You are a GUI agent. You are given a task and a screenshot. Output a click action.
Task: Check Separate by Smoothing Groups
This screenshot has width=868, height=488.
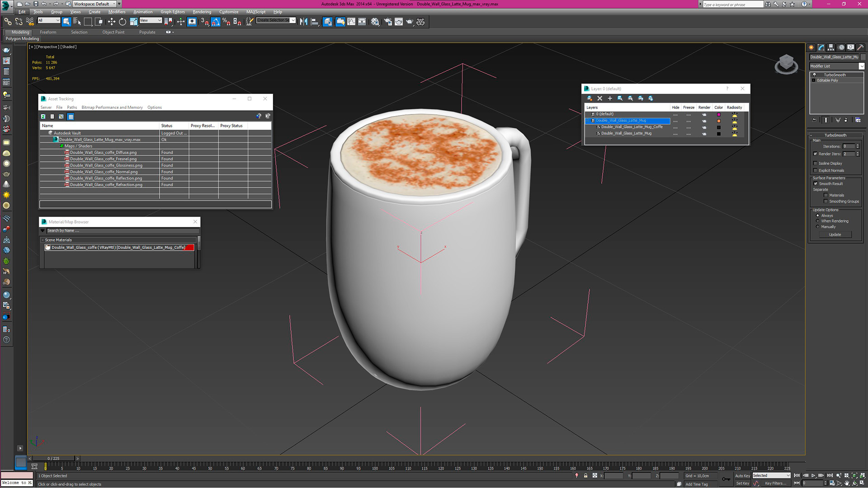pos(826,202)
